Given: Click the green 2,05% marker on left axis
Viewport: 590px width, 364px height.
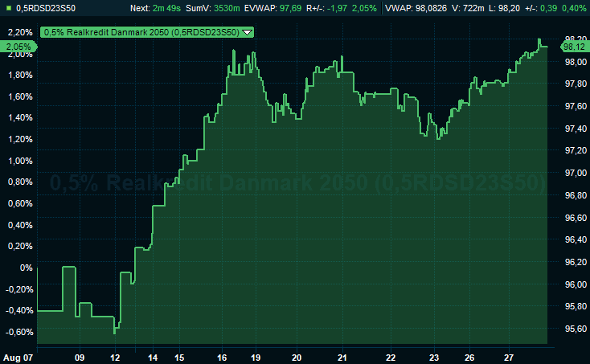Looking at the screenshot, I should [x=18, y=47].
